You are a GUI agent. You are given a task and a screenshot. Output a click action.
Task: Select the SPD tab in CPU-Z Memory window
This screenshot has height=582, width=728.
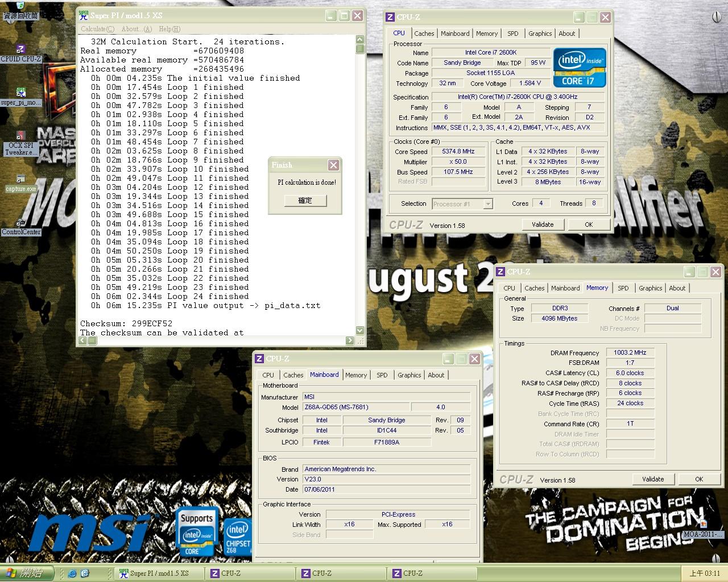pos(623,288)
